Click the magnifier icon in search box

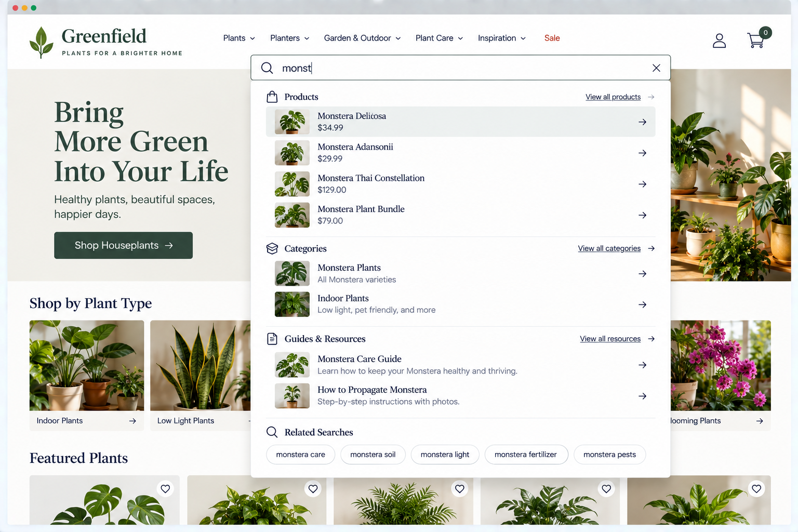click(267, 68)
